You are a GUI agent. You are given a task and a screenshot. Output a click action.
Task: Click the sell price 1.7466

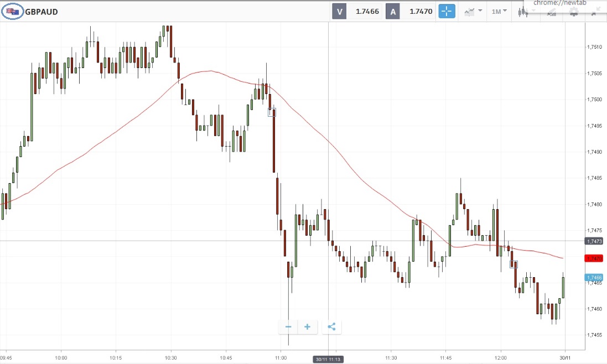tap(367, 11)
